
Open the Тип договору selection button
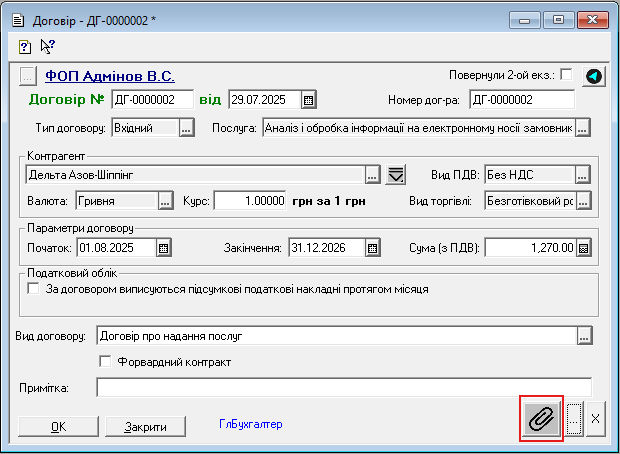tap(186, 128)
